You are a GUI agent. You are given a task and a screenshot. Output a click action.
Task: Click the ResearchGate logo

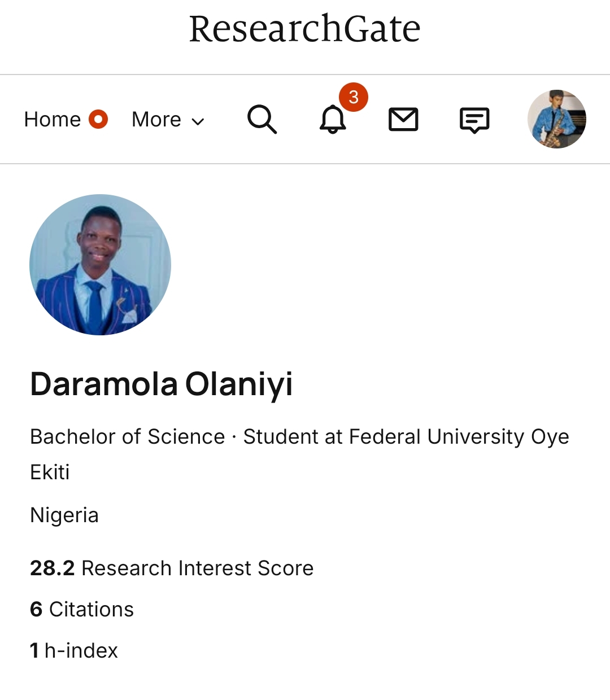[304, 29]
